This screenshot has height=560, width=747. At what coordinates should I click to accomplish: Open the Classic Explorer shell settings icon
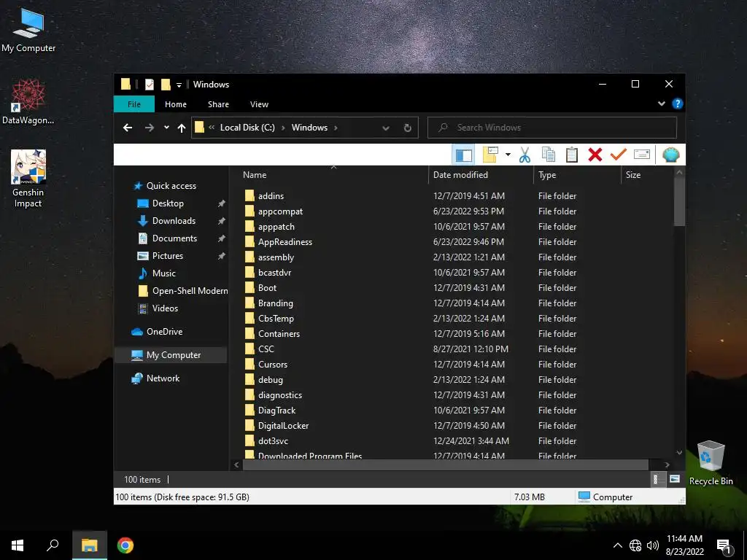click(x=671, y=155)
